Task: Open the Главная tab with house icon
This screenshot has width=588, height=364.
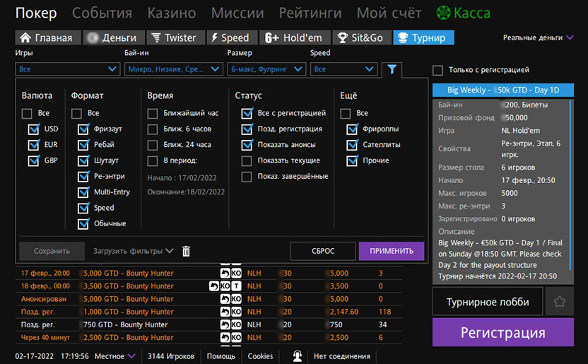Action: point(47,38)
